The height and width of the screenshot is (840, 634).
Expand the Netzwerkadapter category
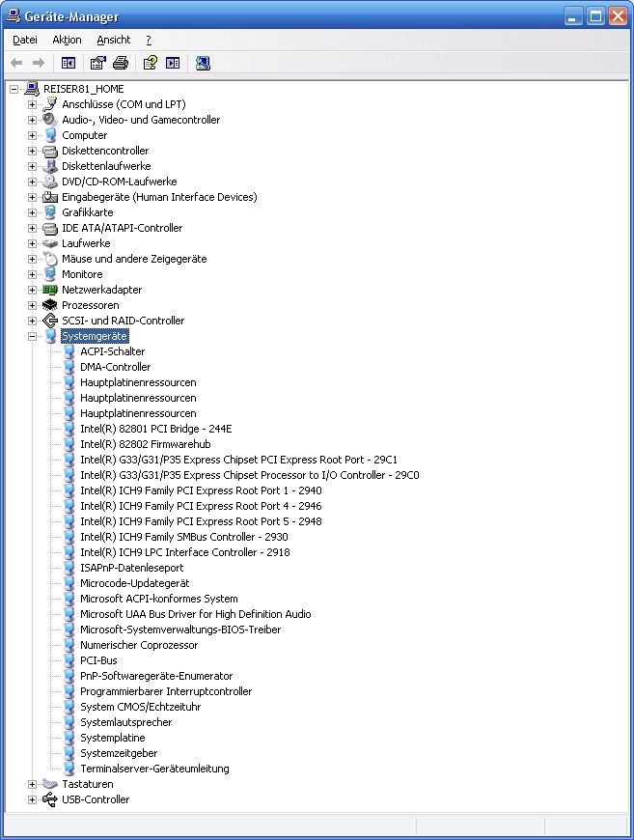click(x=32, y=290)
